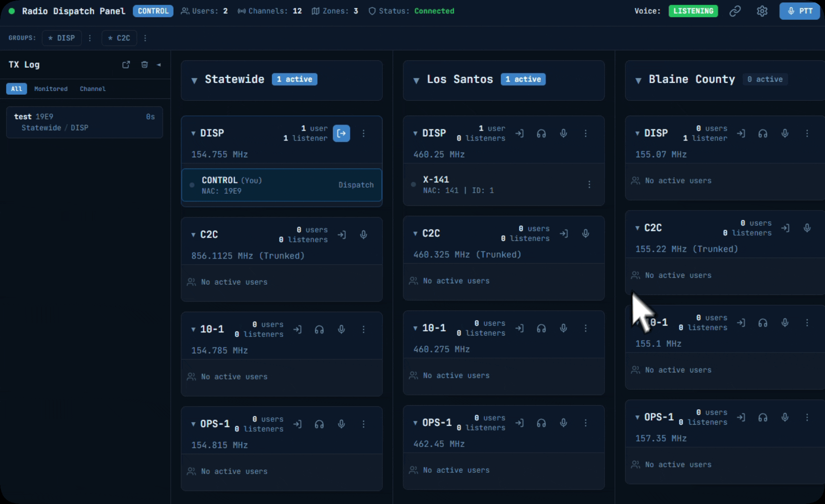Screen dimensions: 825x504
Task: Toggle listening on Blaine County DISP
Action: [x=763, y=133]
